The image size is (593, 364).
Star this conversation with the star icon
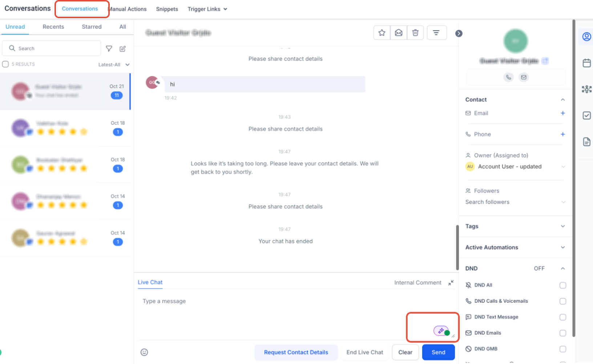coord(382,33)
